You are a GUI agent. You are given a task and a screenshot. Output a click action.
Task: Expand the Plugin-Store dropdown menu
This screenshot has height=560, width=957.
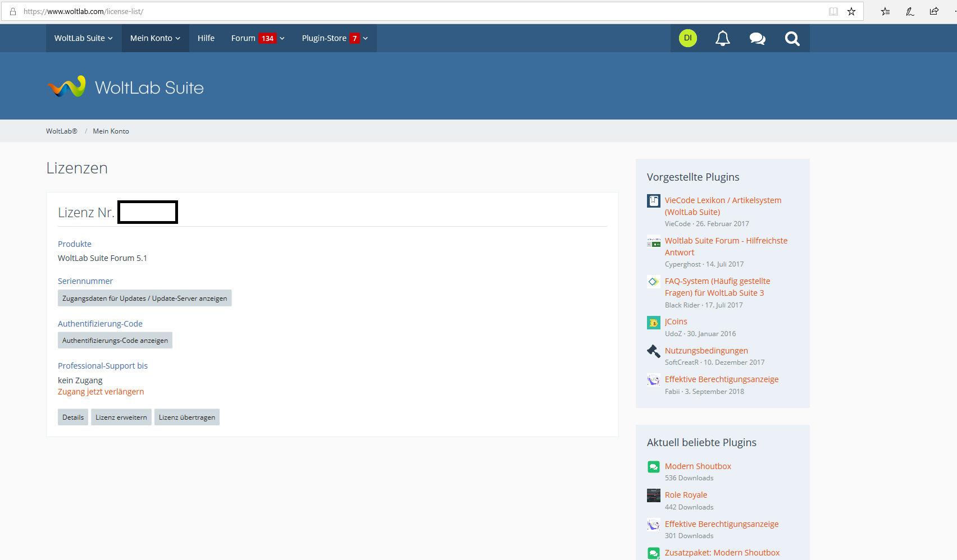pos(334,38)
